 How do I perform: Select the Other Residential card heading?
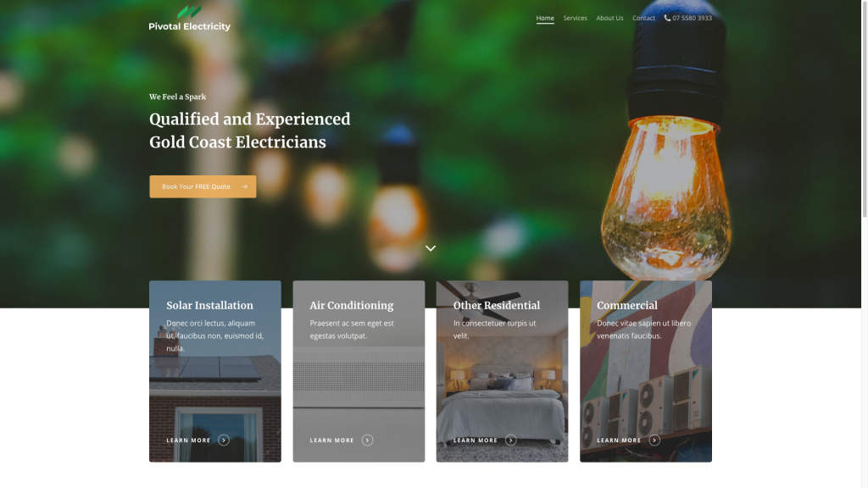tap(497, 305)
